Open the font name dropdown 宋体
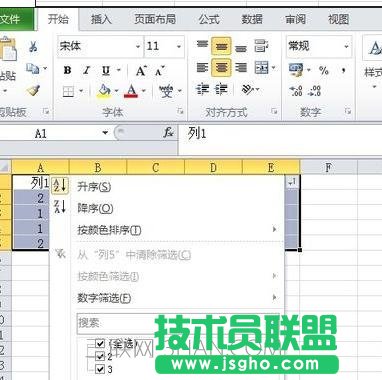The image size is (382, 380). tap(138, 46)
